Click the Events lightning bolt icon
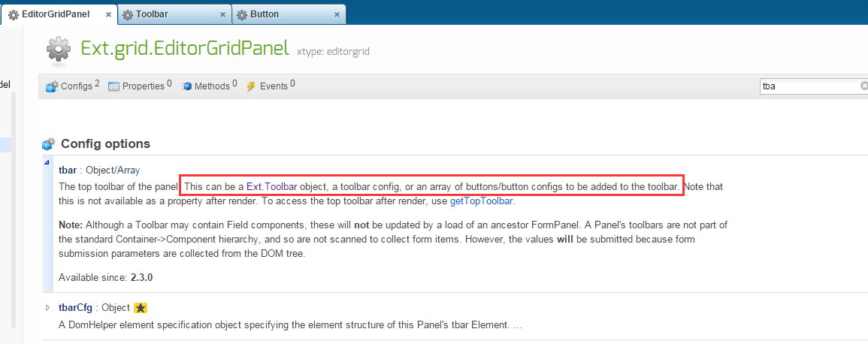This screenshot has width=868, height=344. point(251,86)
